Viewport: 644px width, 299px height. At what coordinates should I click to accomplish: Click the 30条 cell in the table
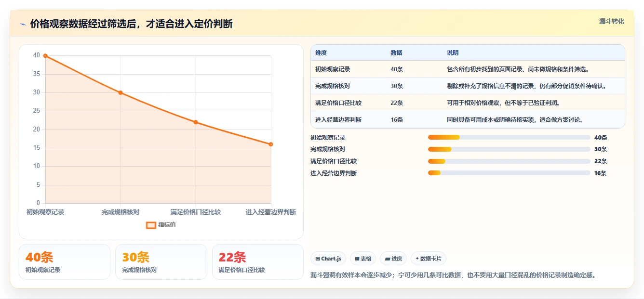tap(397, 86)
